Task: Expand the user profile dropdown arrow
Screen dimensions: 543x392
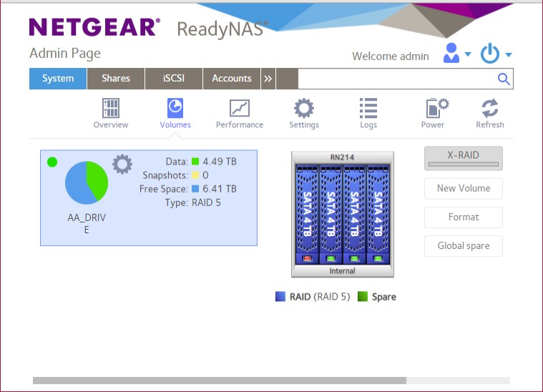Action: pos(467,54)
